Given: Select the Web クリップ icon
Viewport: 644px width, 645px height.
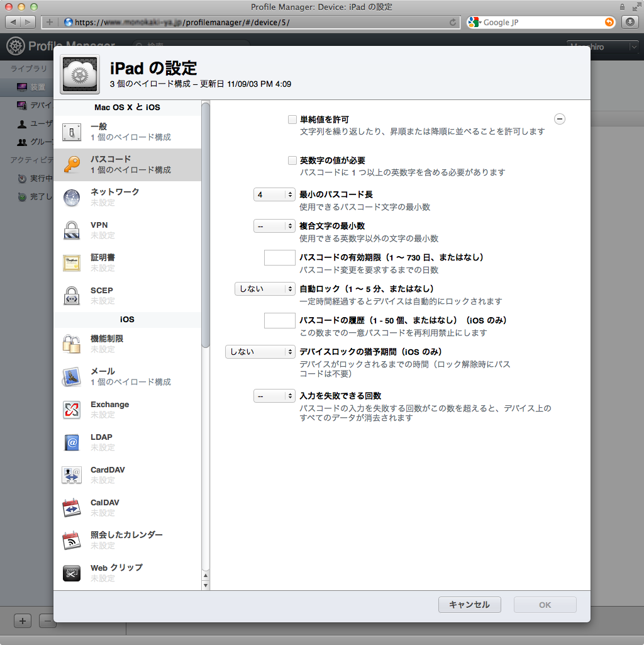Looking at the screenshot, I should [72, 573].
